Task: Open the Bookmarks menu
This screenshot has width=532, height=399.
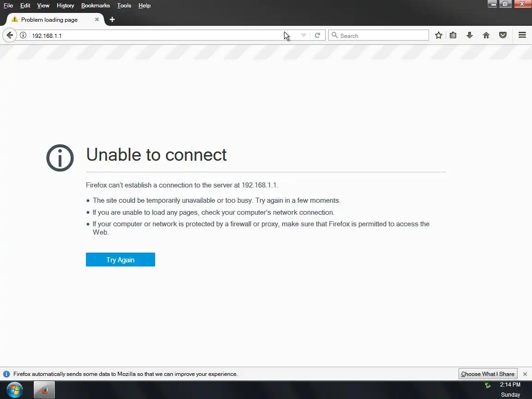Action: click(95, 6)
